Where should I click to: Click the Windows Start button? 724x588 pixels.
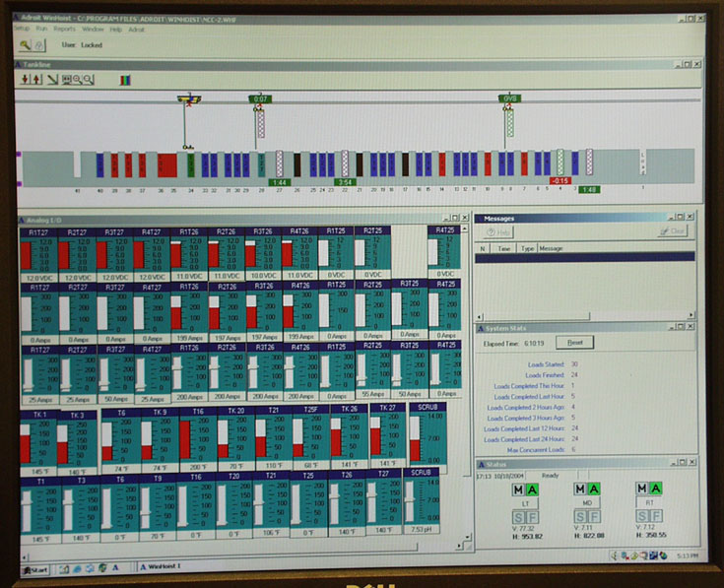(x=38, y=569)
